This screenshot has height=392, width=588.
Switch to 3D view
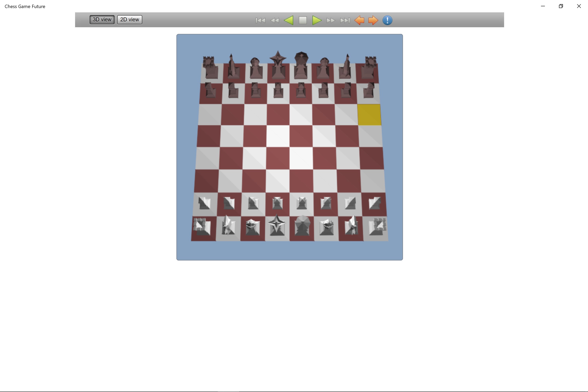102,19
